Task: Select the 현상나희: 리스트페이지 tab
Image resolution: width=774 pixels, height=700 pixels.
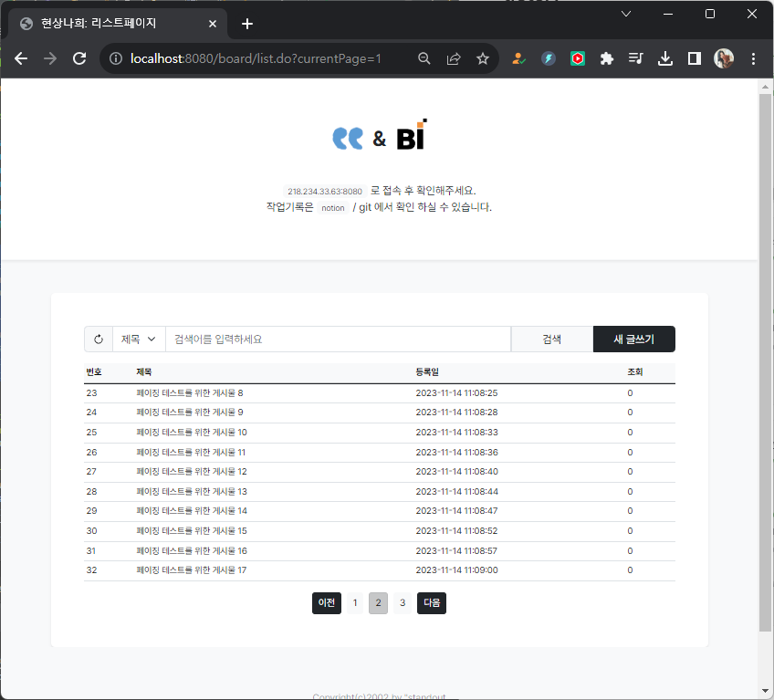Action: coord(118,24)
